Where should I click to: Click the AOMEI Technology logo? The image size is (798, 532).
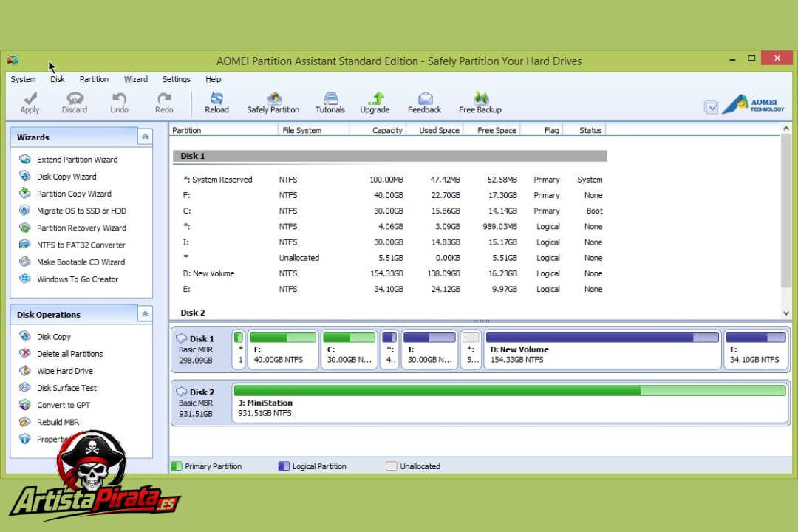(753, 104)
